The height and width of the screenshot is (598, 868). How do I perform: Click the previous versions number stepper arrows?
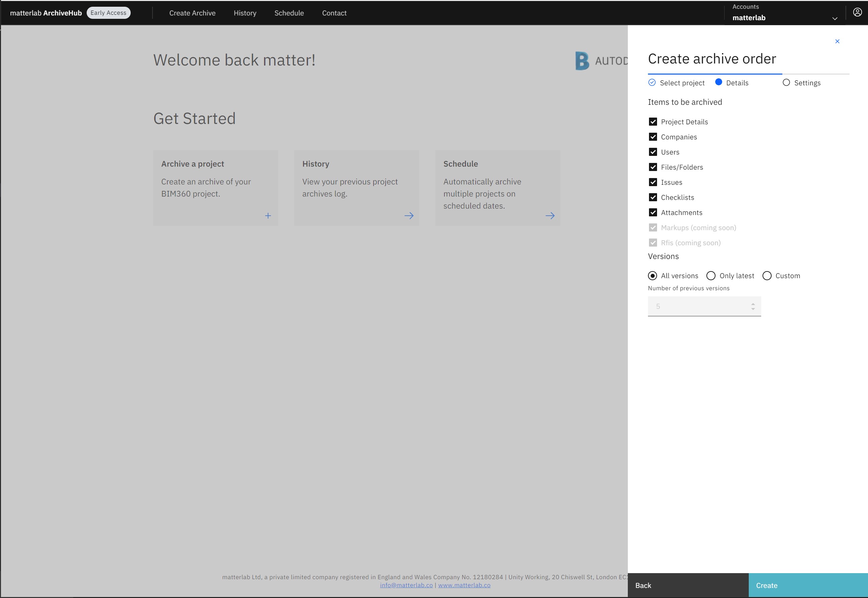tap(753, 306)
